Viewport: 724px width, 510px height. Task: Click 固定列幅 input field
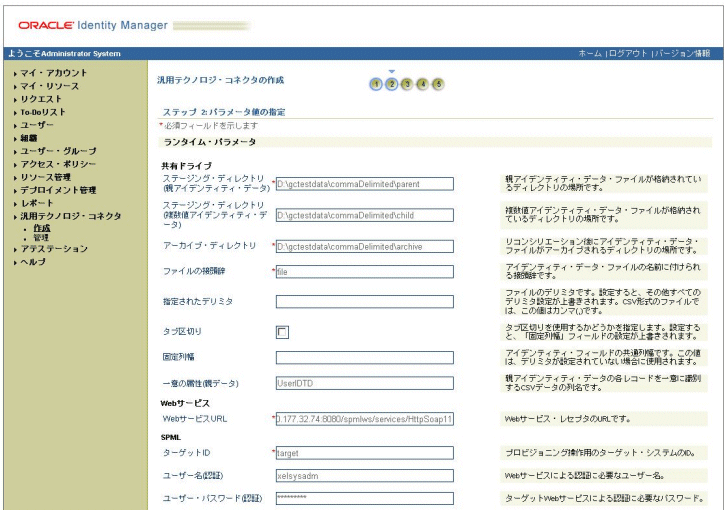pyautogui.click(x=365, y=357)
